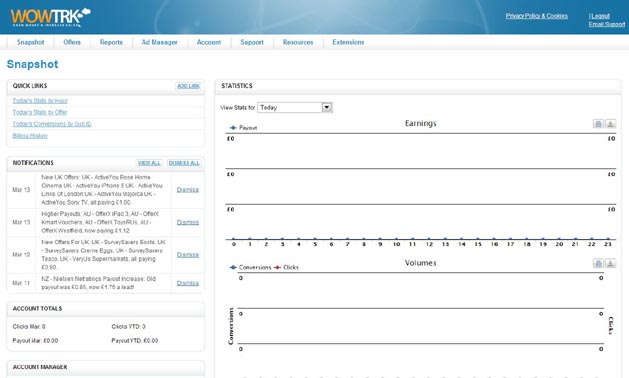Select the New UK Offers ActiveYou notification text
The height and width of the screenshot is (378, 629).
click(x=102, y=190)
